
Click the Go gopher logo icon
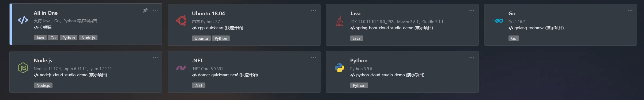(x=498, y=21)
